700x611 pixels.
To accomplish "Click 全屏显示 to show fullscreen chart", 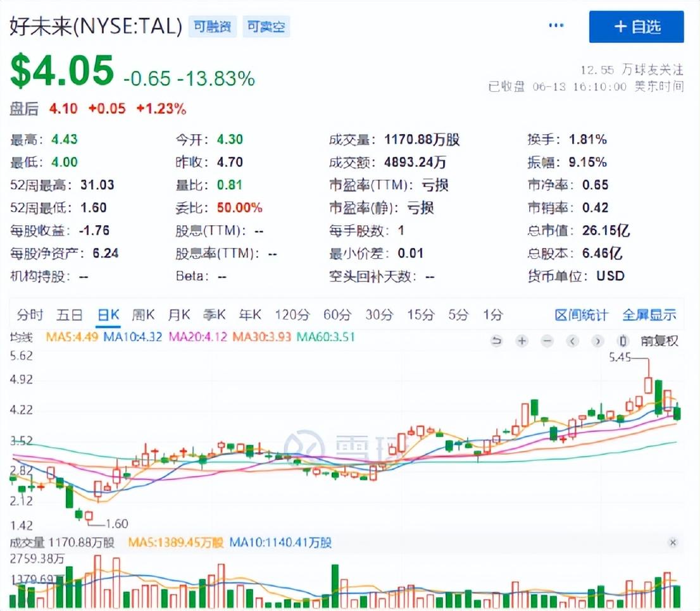I will coord(649,314).
